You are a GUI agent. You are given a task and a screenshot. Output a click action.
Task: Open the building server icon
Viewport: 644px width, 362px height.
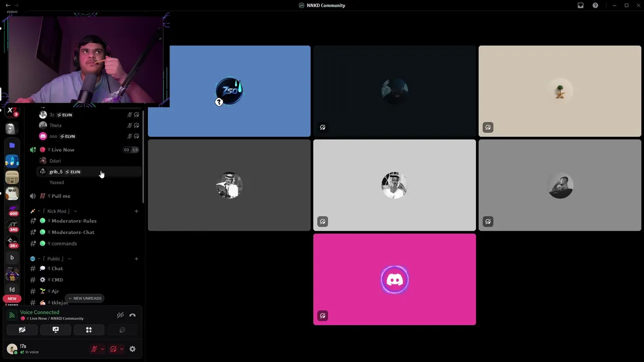point(12,177)
